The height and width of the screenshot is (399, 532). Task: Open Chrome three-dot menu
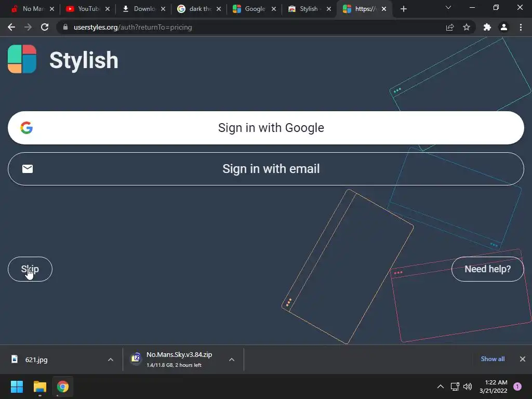coord(521,27)
